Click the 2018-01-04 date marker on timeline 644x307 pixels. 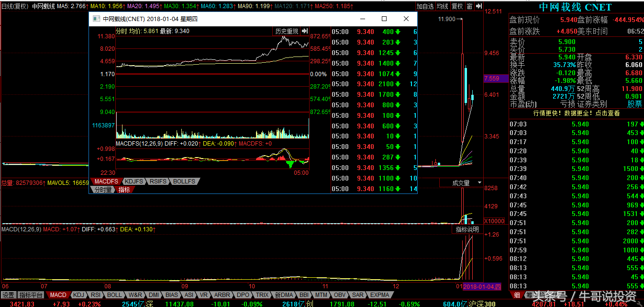[x=482, y=286]
